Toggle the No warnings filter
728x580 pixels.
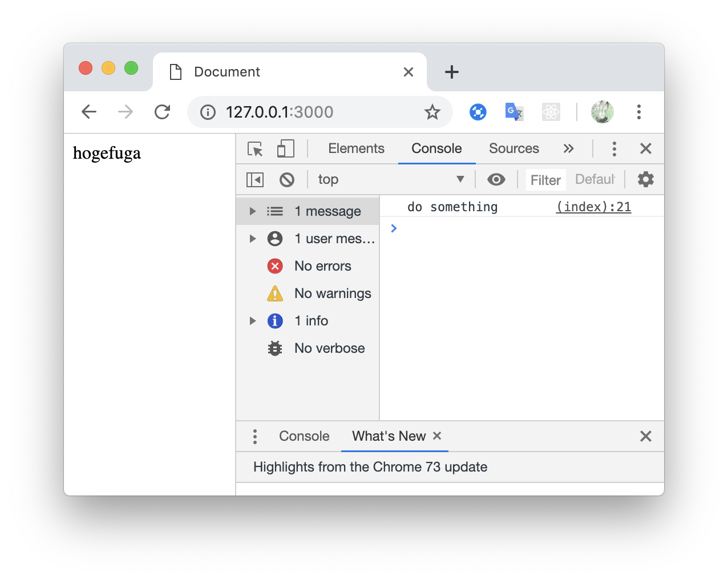point(333,293)
